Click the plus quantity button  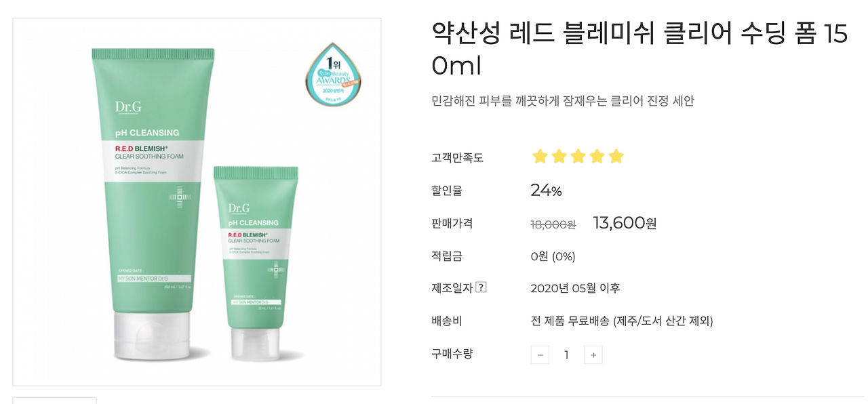tap(593, 355)
